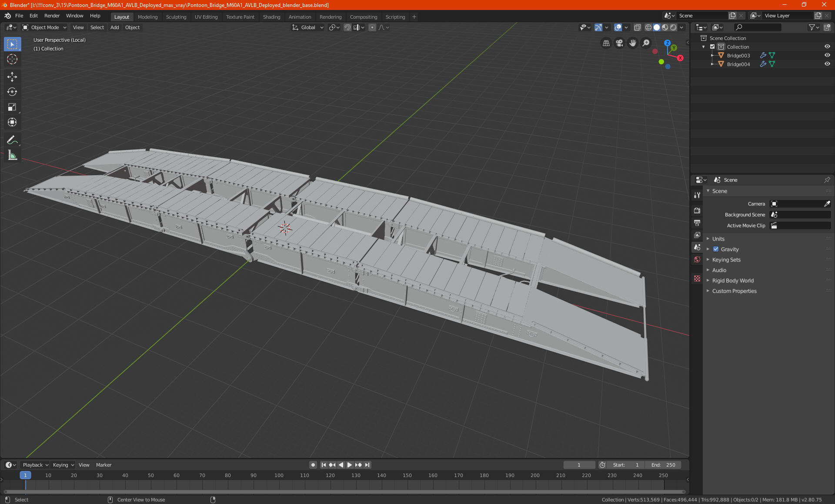Open the Layout workspace tab
This screenshot has height=504, width=835.
[x=120, y=16]
